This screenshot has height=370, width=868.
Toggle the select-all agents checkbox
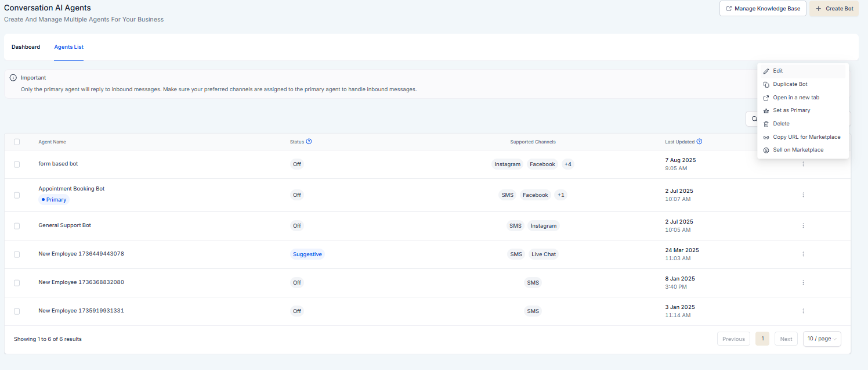click(x=17, y=142)
